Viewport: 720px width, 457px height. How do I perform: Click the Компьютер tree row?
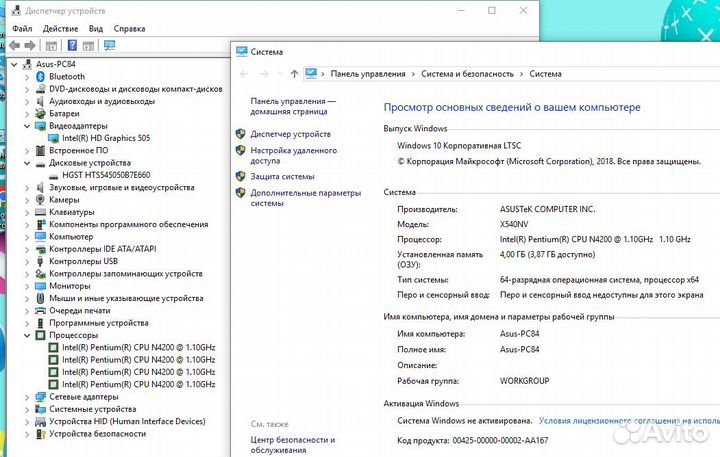point(71,237)
